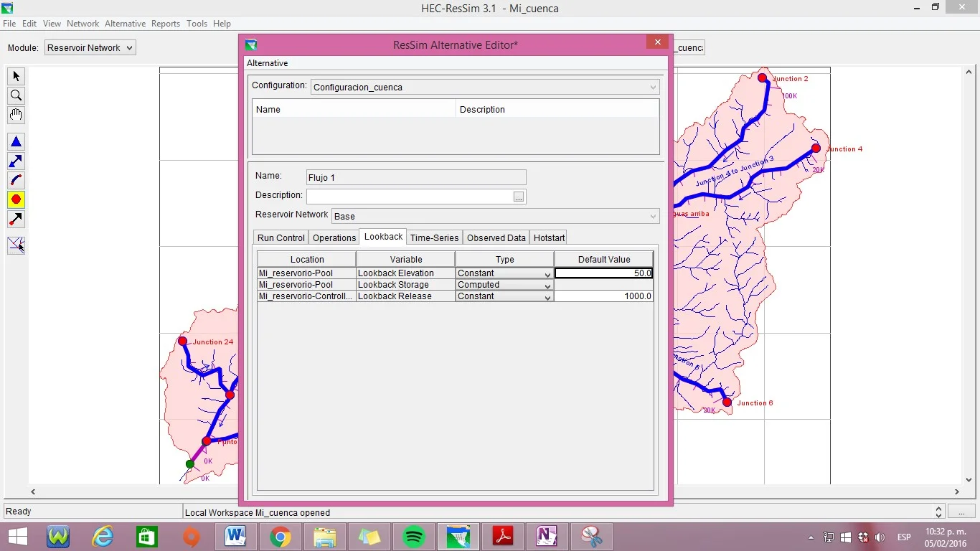
Task: Open the Network menu
Action: 83,24
